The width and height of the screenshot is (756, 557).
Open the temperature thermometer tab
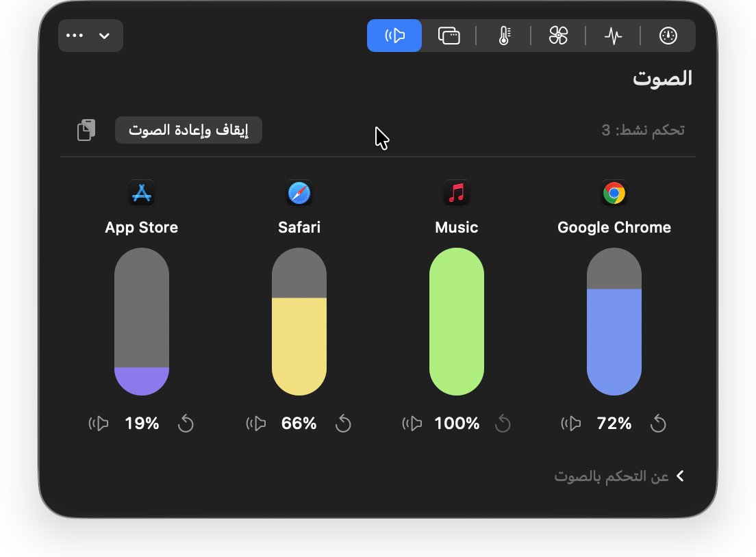(504, 36)
